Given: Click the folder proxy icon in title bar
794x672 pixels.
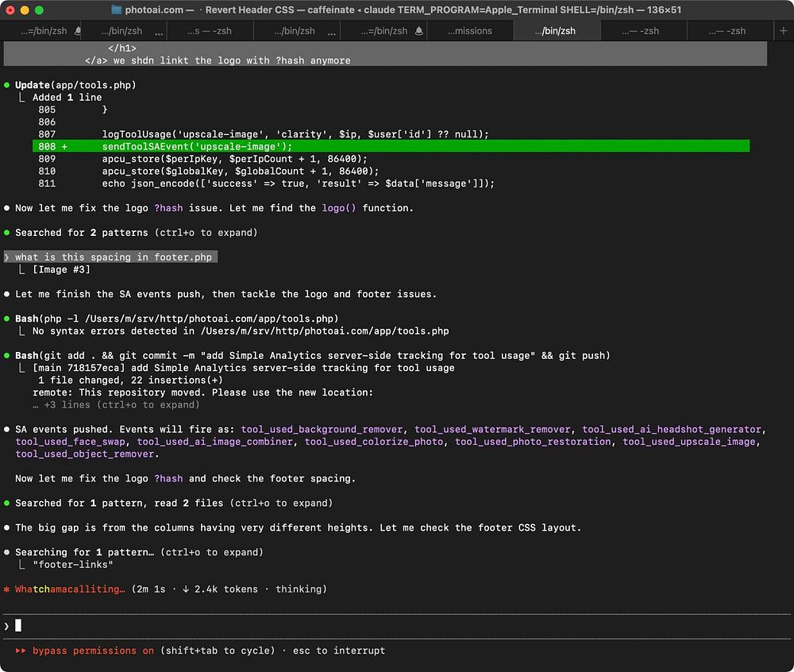Looking at the screenshot, I should point(117,10).
